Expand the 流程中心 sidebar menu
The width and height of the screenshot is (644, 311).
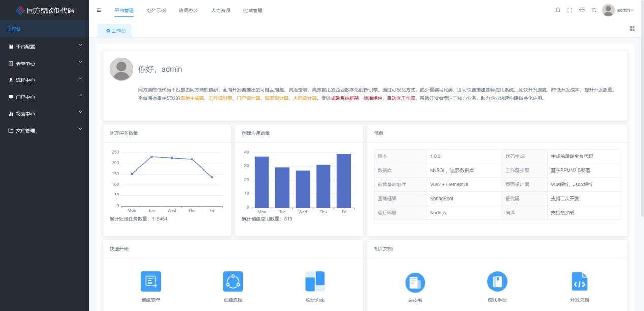(x=44, y=80)
